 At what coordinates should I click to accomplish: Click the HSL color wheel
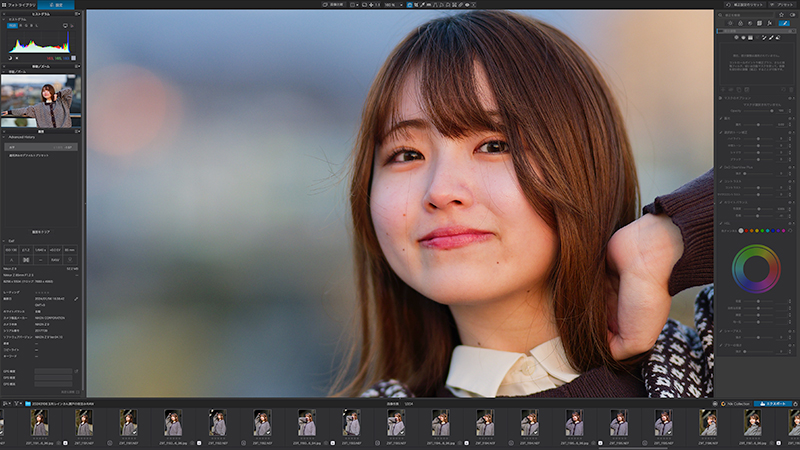[756, 269]
